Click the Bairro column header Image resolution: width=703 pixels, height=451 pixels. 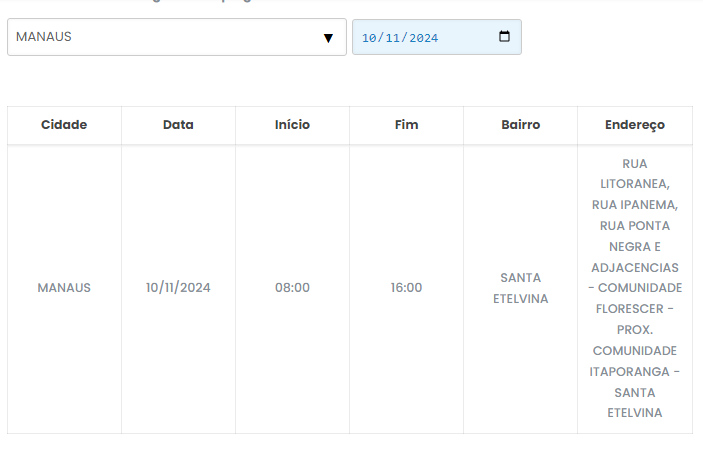(x=520, y=125)
